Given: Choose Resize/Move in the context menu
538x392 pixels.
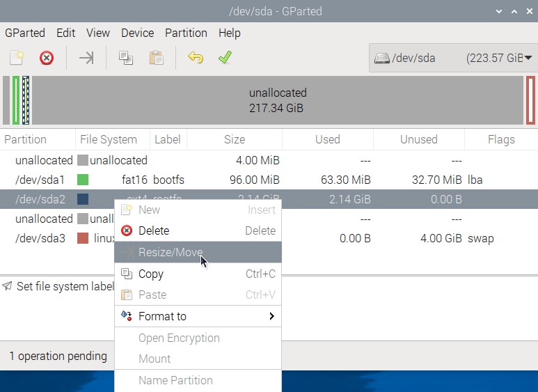Looking at the screenshot, I should coord(198,252).
